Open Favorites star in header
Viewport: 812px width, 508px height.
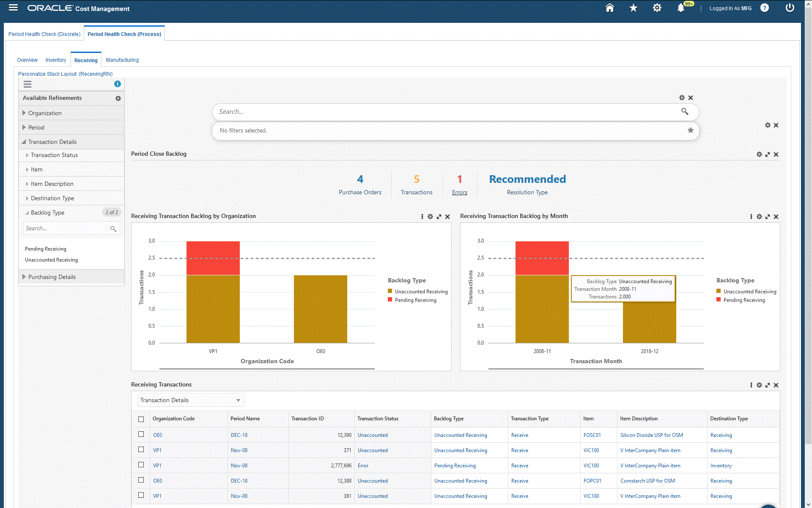pos(633,8)
